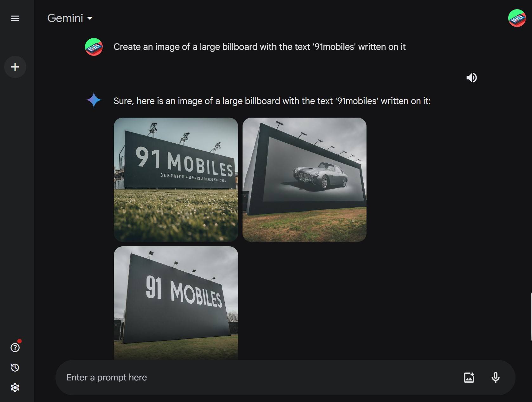
Task: Open the 91 MOBILES grass billboard image
Action: pyautogui.click(x=176, y=180)
